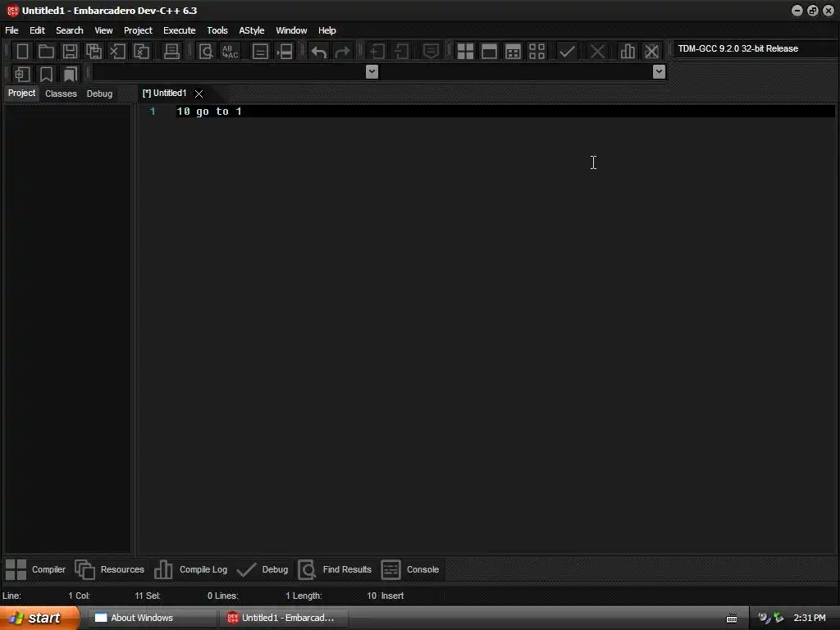Open the Edit menu
This screenshot has width=840, height=630.
37,30
